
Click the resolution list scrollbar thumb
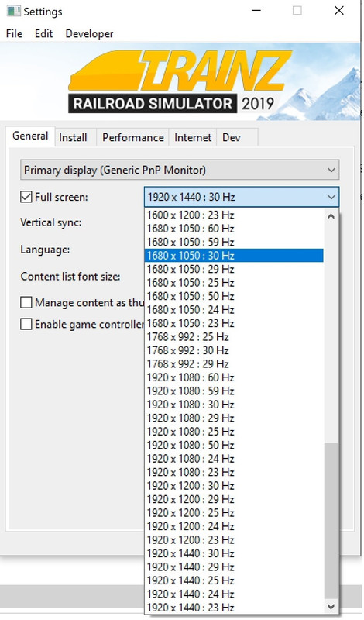point(331,521)
